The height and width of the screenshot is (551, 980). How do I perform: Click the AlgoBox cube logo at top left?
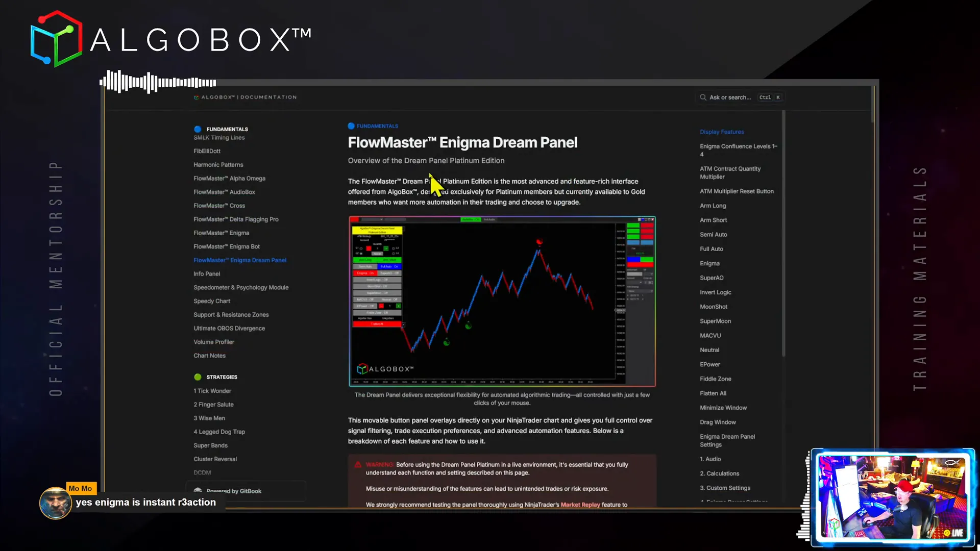(56, 39)
